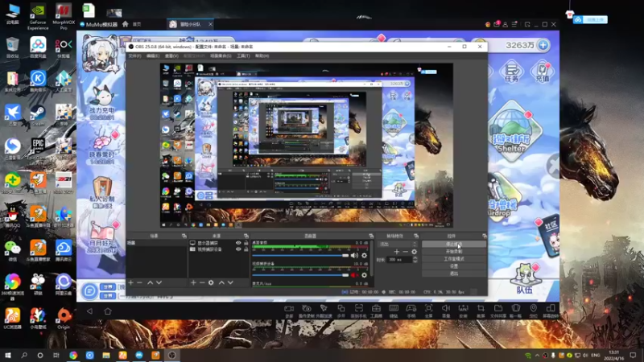Open Windows Start menu
The height and width of the screenshot is (362, 644).
(7, 355)
